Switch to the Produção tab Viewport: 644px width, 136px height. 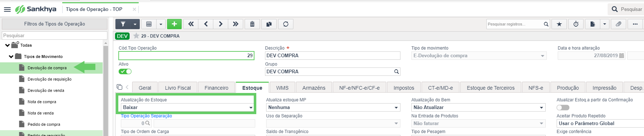(x=568, y=88)
